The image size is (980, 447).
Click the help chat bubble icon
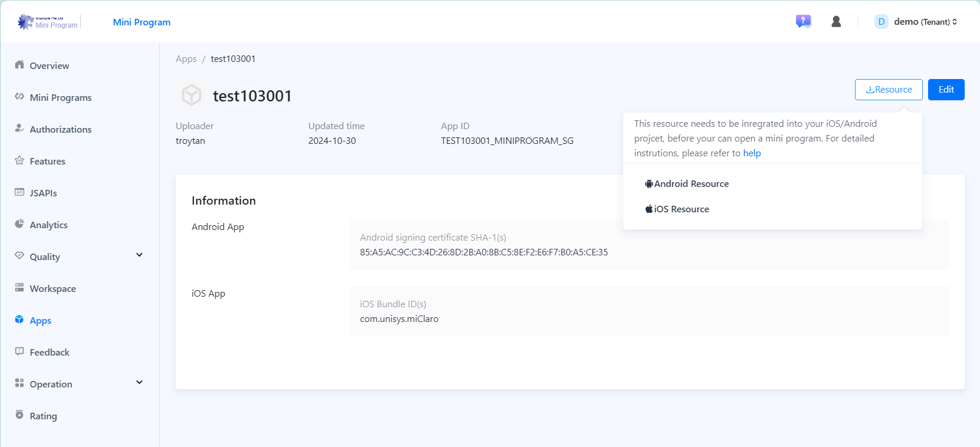tap(803, 22)
